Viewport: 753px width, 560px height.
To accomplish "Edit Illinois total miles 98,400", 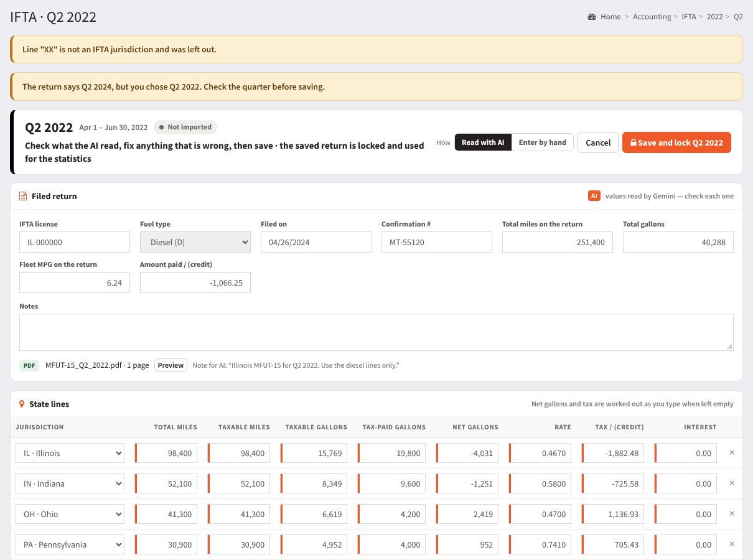I will (166, 453).
